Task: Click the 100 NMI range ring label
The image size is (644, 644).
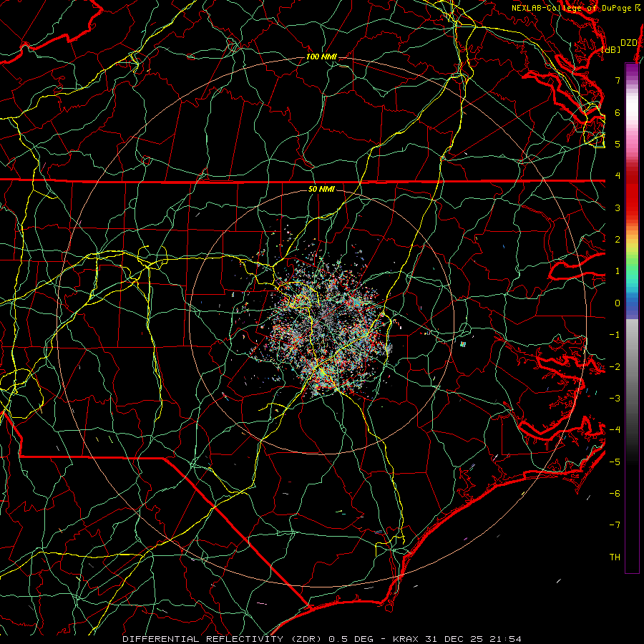Action: pyautogui.click(x=321, y=57)
